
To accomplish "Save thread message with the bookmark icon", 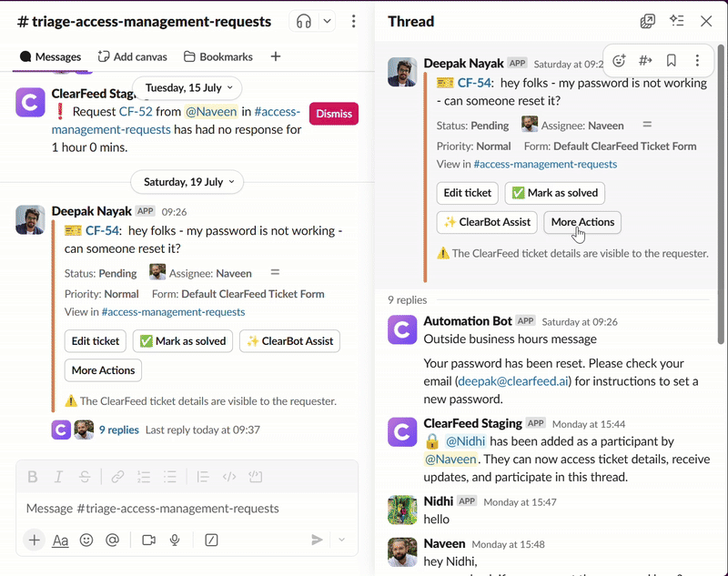I will [x=671, y=61].
